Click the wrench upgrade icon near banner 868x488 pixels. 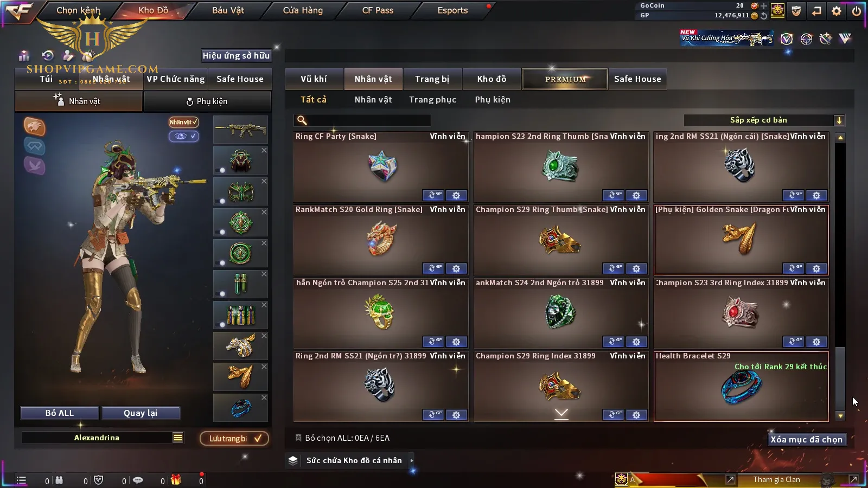pyautogui.click(x=826, y=38)
